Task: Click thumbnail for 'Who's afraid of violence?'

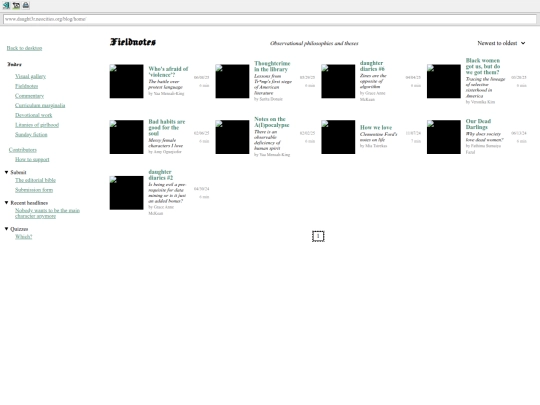Action: [x=126, y=81]
